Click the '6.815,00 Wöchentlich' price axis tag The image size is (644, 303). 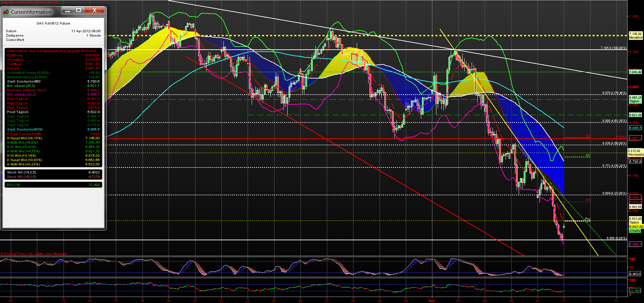pos(636,153)
